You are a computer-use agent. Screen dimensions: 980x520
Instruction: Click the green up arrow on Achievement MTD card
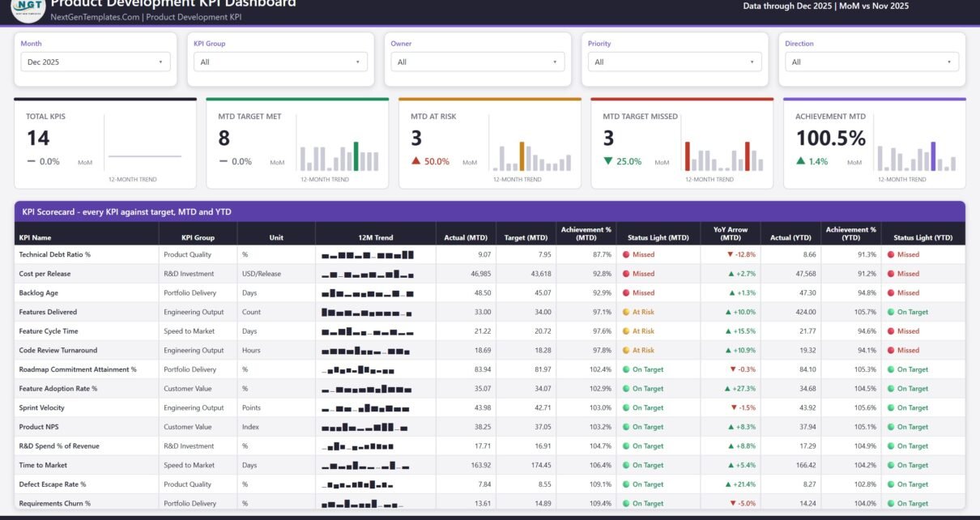click(x=801, y=161)
